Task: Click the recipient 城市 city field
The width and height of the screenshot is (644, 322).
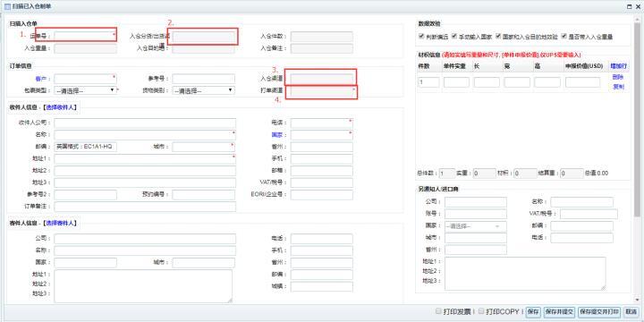Action: [x=204, y=147]
